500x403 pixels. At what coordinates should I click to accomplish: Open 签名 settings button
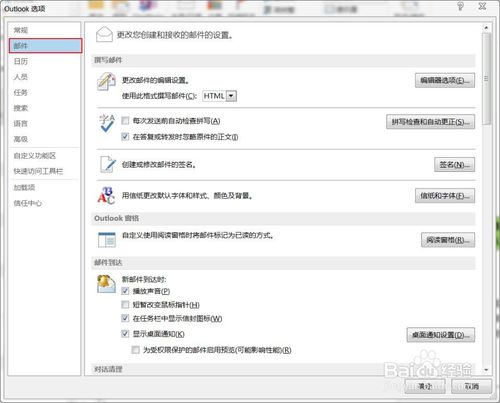(x=454, y=165)
